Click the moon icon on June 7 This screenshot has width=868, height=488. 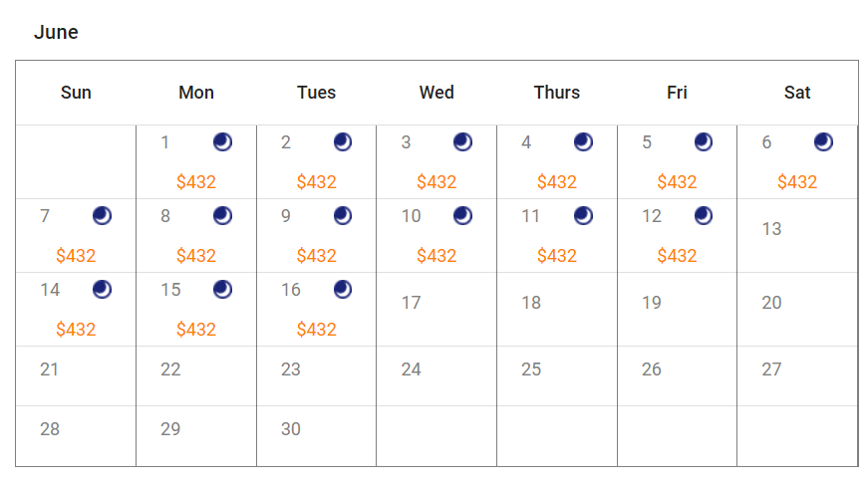[102, 216]
